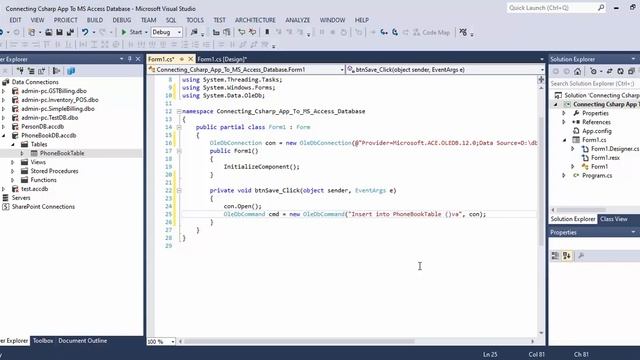The width and height of the screenshot is (640, 360).
Task: Click the Search Solution Explorer field
Action: [595, 84]
